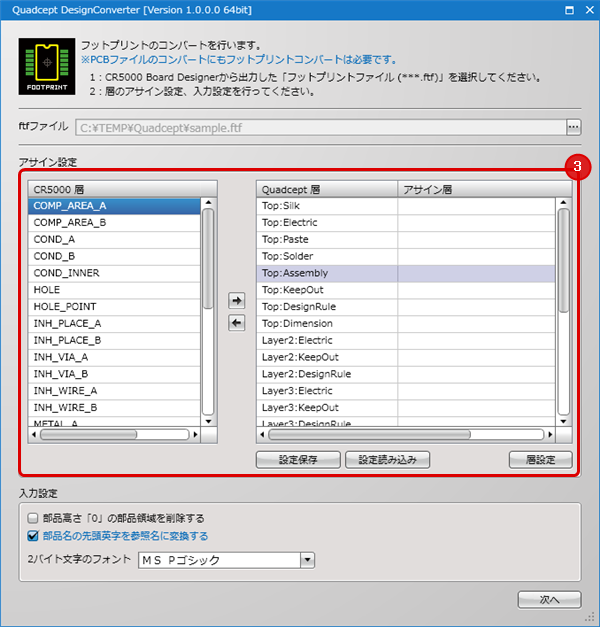Viewport: 600px width, 627px height.
Task: Click the left arrow unassign button
Action: point(237,323)
